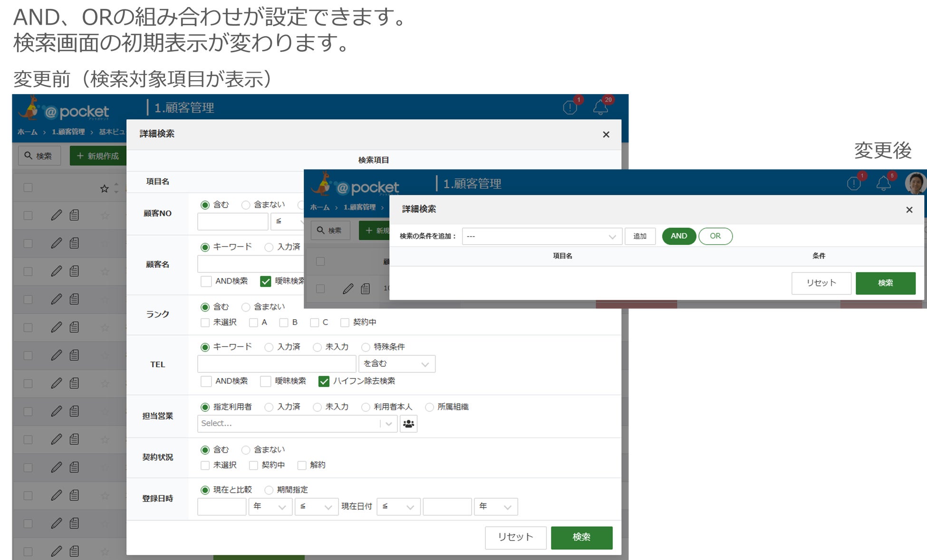Open the document detail icon on first row
The height and width of the screenshot is (560, 927).
point(74,215)
